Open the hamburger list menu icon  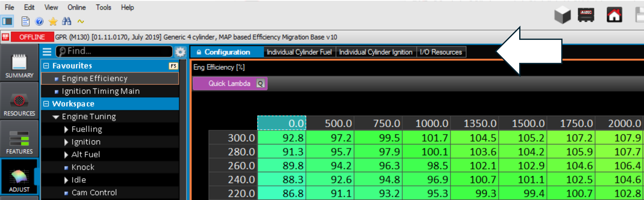tap(47, 52)
